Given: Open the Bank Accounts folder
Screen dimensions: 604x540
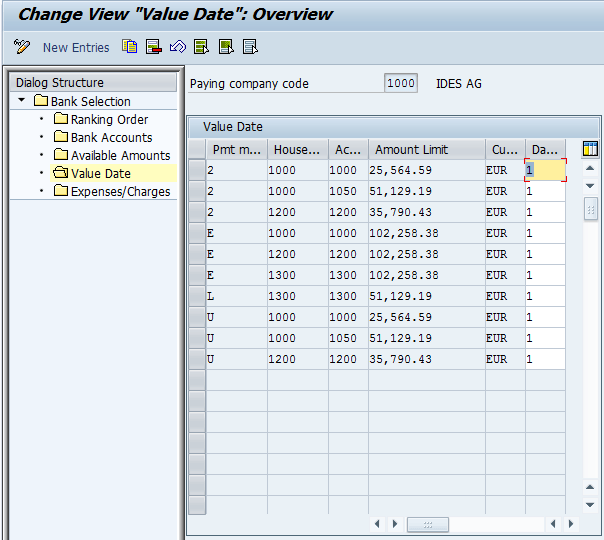Looking at the screenshot, I should click(x=111, y=137).
